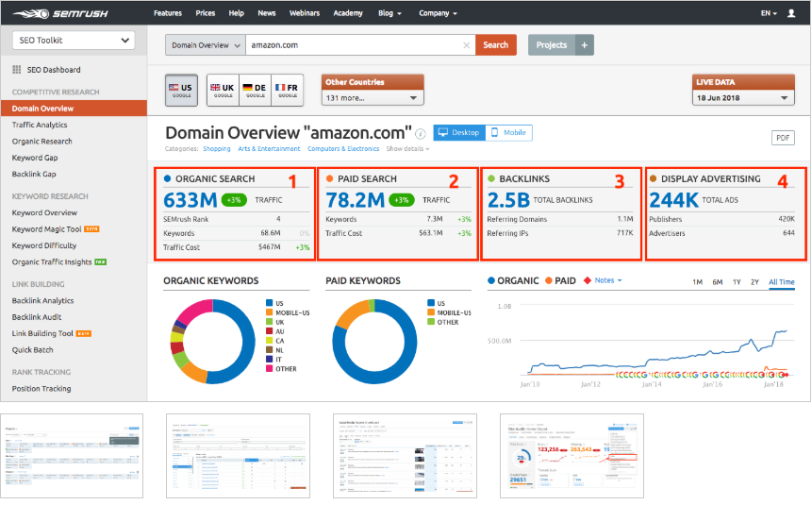Viewport: 812px width, 505px height.
Task: Open the Site Audit screenshot thumbnail
Action: click(x=572, y=456)
